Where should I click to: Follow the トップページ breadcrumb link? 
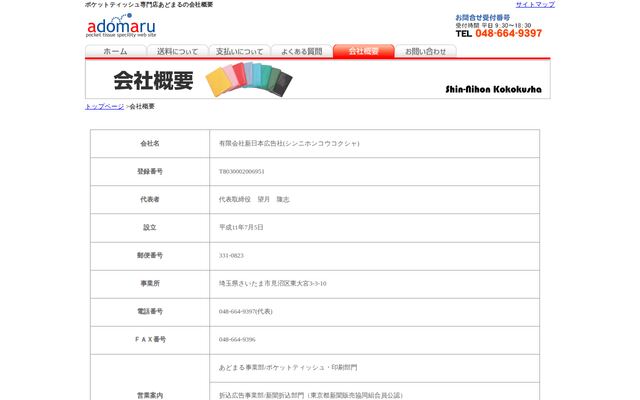pyautogui.click(x=104, y=107)
